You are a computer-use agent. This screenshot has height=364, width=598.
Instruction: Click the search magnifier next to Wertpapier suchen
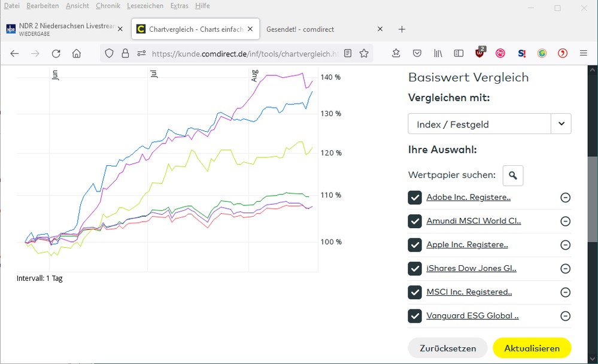(x=513, y=175)
